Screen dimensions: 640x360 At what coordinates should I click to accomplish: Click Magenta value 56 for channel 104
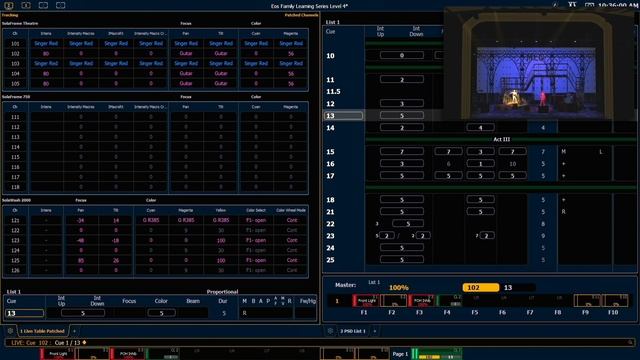click(x=291, y=73)
